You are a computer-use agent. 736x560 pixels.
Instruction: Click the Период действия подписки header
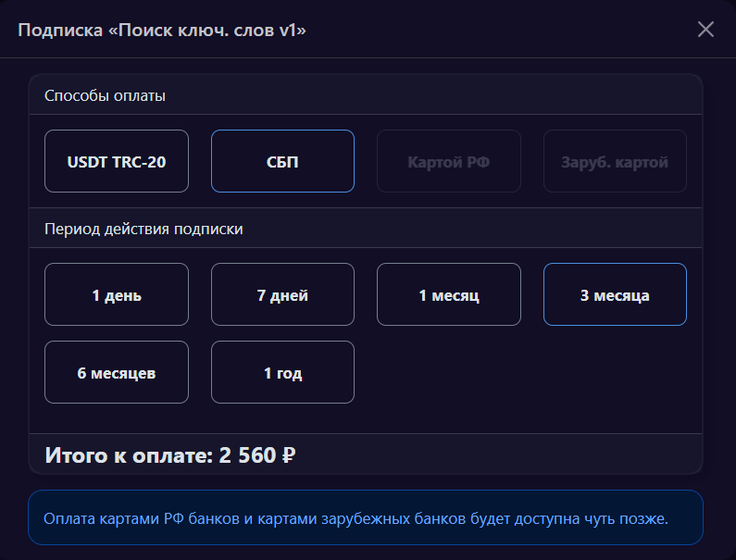(143, 229)
